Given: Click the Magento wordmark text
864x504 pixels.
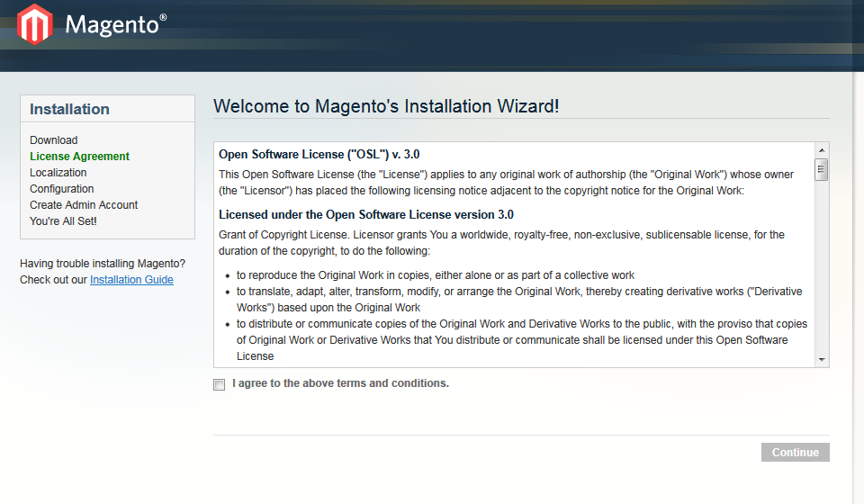Looking at the screenshot, I should click(x=116, y=25).
